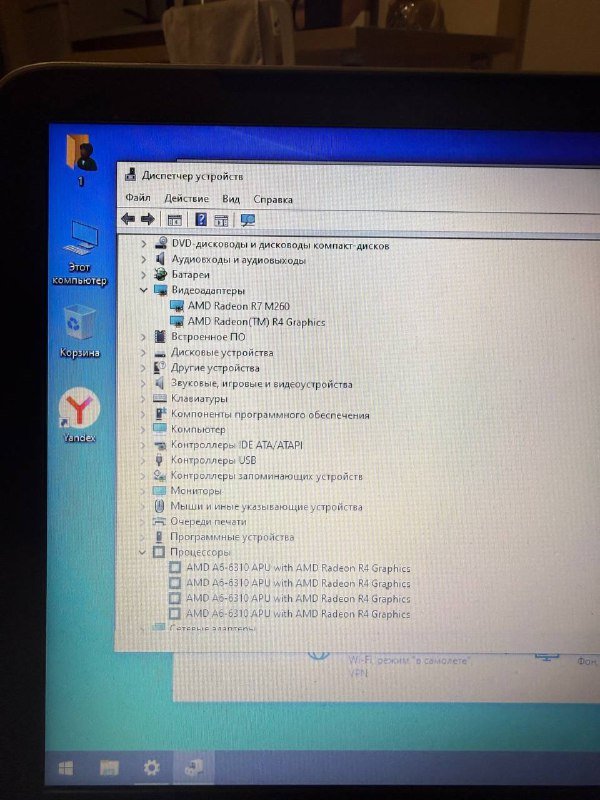The width and height of the screenshot is (600, 800).
Task: Click the speaker icon beside Аудиовходы и аудиовыходы
Action: tap(161, 259)
